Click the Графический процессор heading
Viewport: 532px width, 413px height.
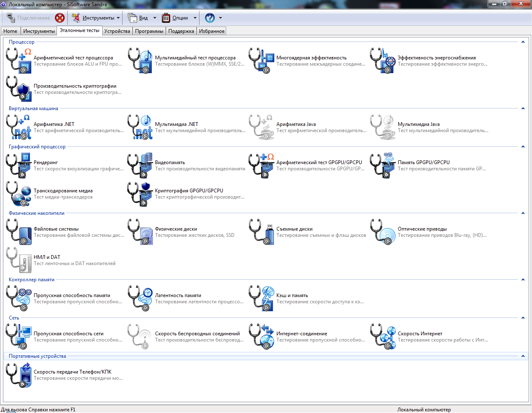[x=37, y=147]
